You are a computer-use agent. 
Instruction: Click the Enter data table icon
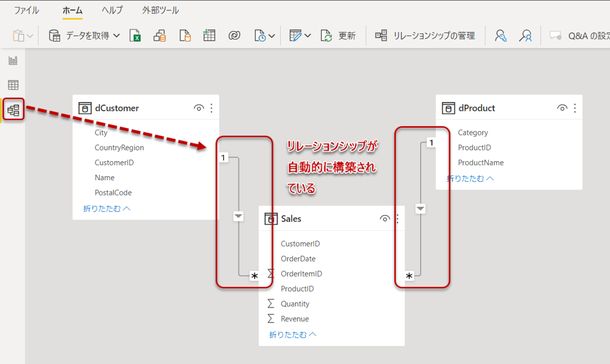[209, 36]
